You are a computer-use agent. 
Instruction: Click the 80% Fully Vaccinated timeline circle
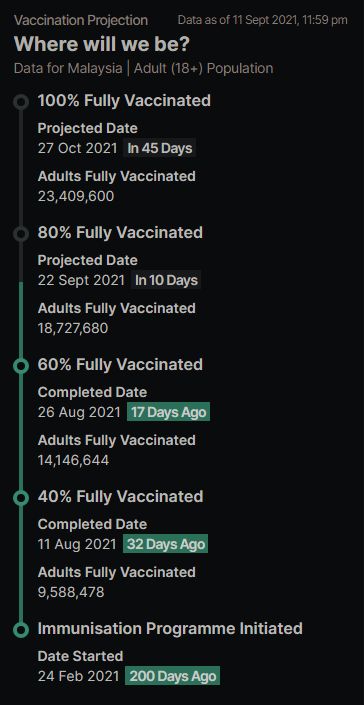click(x=21, y=234)
